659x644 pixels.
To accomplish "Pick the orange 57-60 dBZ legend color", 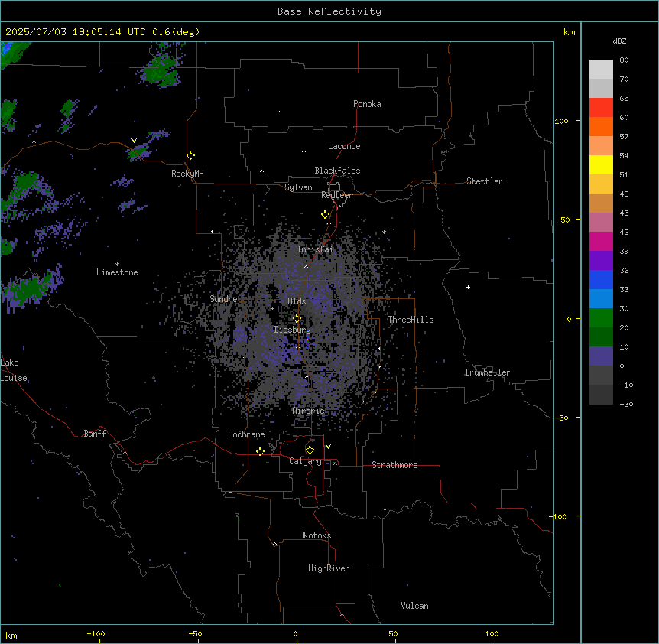I will pos(601,126).
